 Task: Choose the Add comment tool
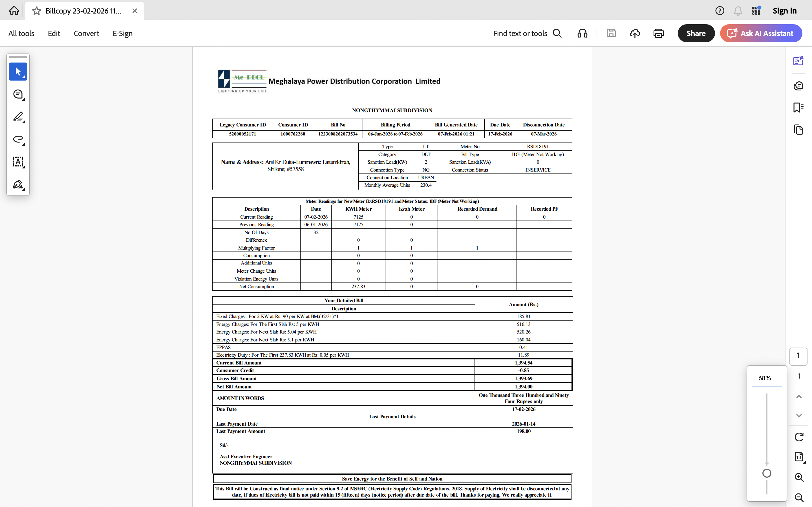[x=18, y=94]
